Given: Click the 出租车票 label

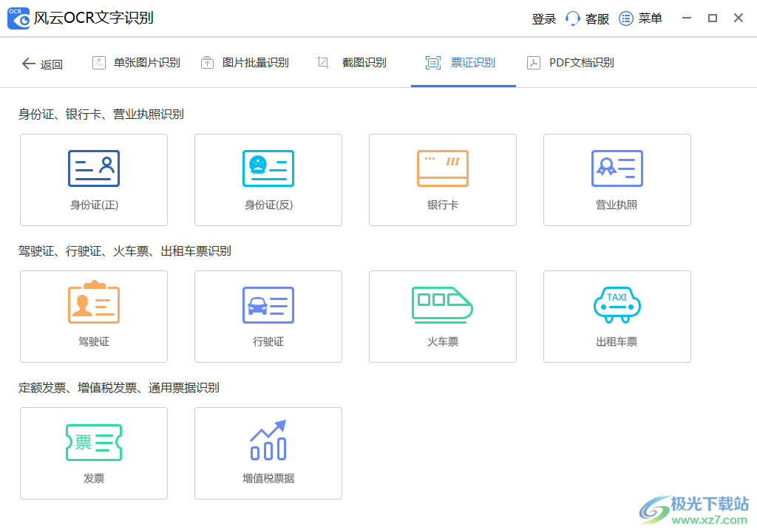Looking at the screenshot, I should point(617,341).
